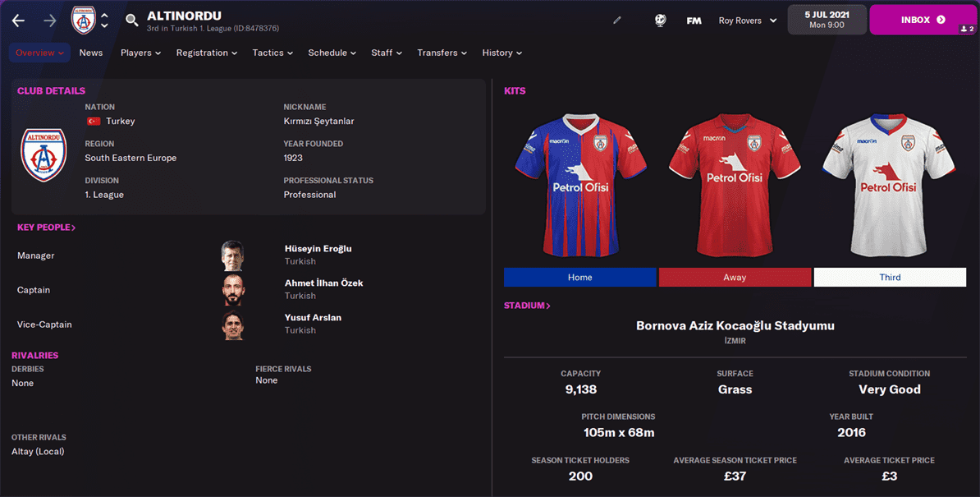The image size is (980, 497).
Task: Click the 2016 year built value
Action: click(851, 433)
